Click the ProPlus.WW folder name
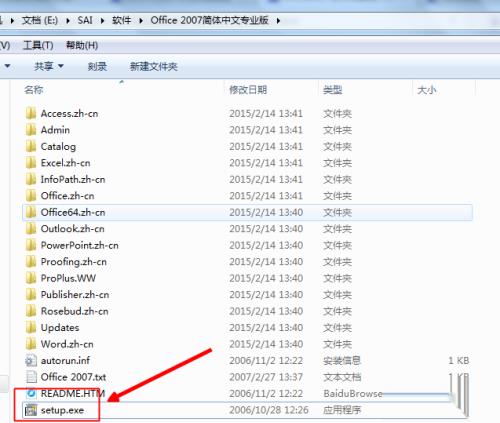Screen dimensions: 500x423 (68, 278)
